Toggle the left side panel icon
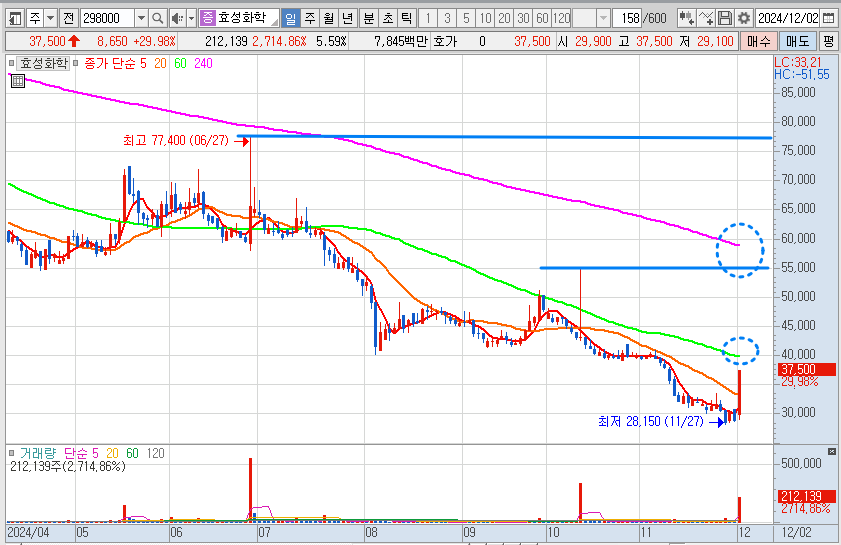The image size is (841, 545). tap(16, 19)
